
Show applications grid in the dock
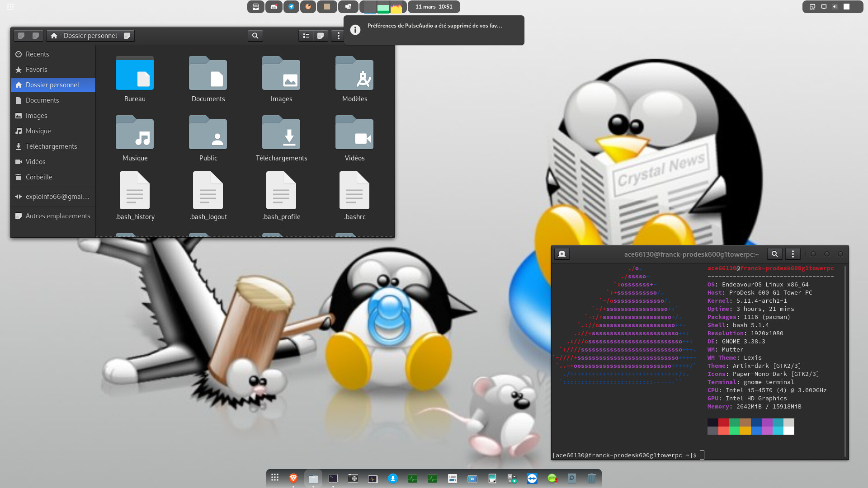[x=274, y=477]
